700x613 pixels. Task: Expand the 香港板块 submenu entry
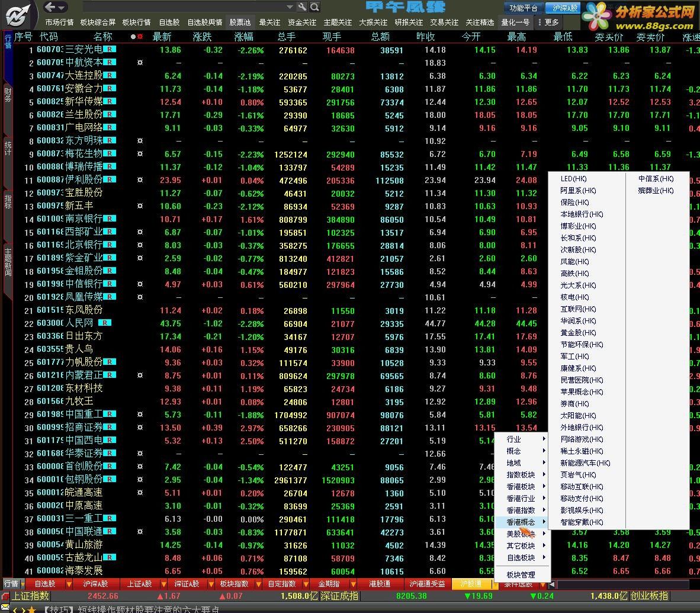[522, 487]
